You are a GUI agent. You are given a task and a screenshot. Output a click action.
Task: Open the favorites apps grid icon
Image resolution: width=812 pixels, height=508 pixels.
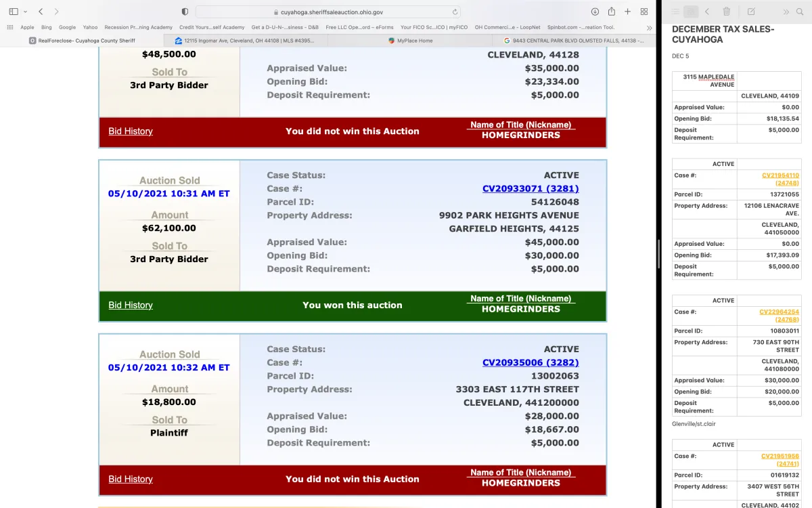[x=10, y=28]
